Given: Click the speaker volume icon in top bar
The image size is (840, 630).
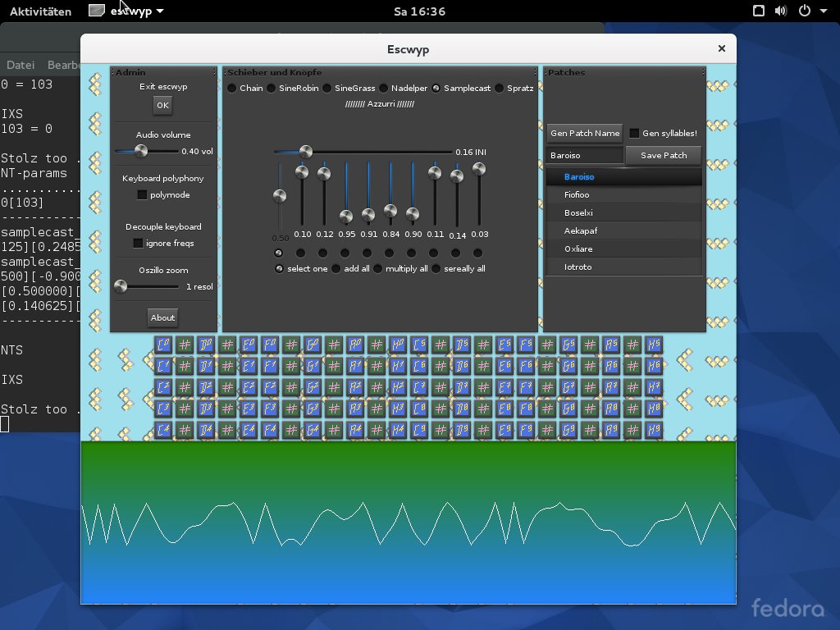Looking at the screenshot, I should click(x=779, y=11).
